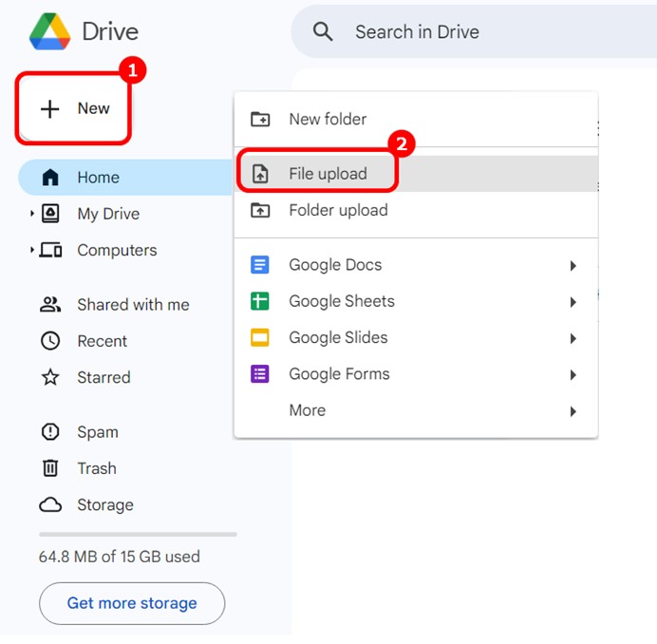The image size is (657, 644).
Task: Click the Recent clock icon
Action: [50, 341]
